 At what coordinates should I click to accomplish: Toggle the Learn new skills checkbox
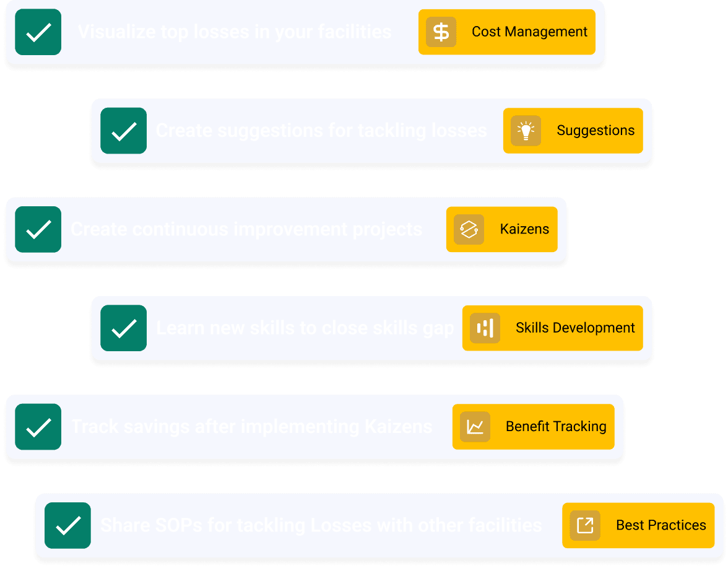pos(123,328)
